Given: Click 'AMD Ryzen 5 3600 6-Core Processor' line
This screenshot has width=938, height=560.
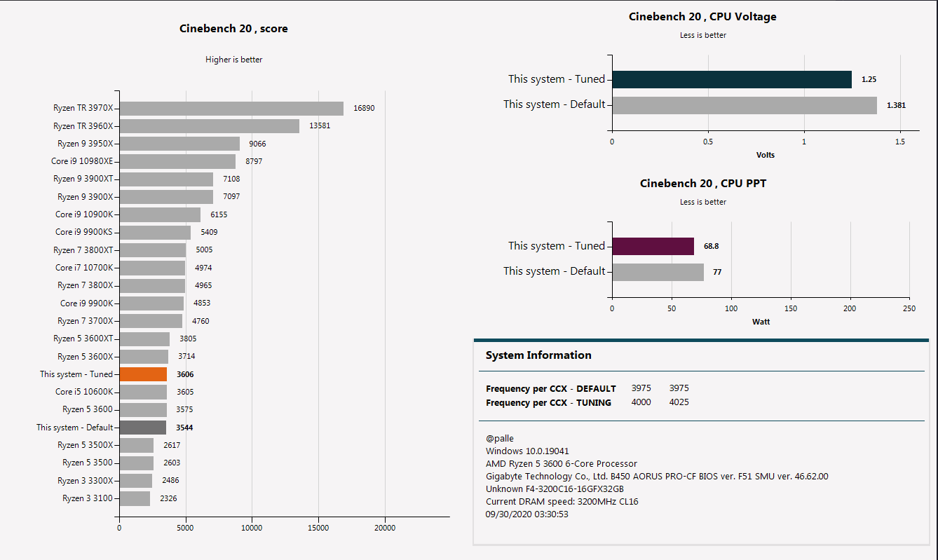Looking at the screenshot, I should click(x=562, y=464).
